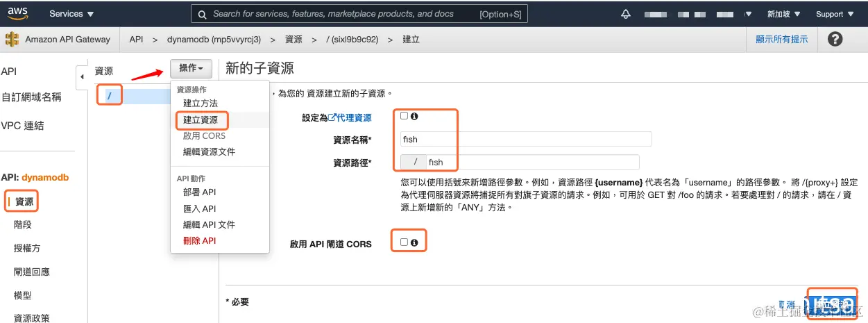Click the info icon beside proxy checkbox

point(414,116)
